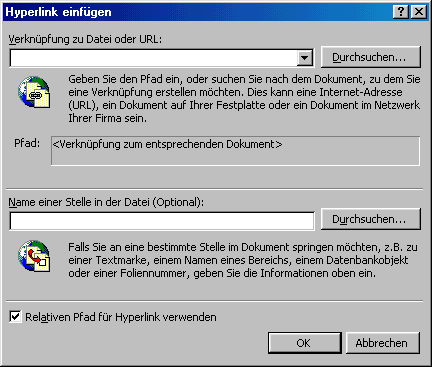Toggle the Relativen Pfad checkbox

pos(15,316)
